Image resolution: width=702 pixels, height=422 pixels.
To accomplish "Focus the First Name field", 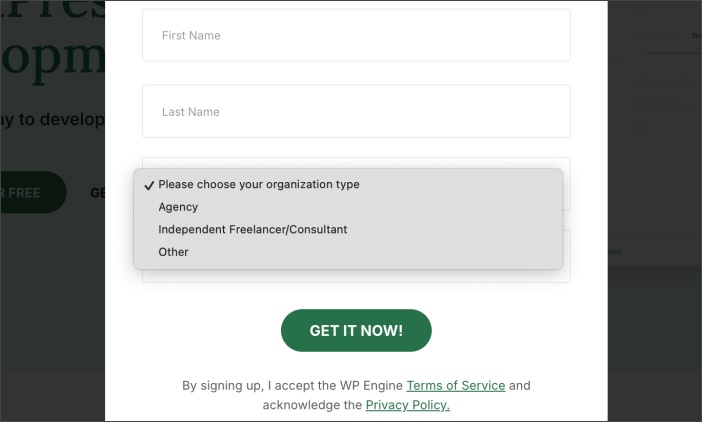I will [x=356, y=36].
